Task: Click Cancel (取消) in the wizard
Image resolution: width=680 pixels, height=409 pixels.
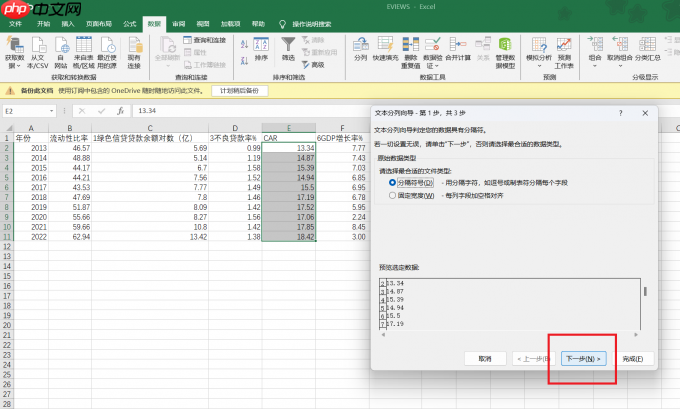Action: click(485, 359)
